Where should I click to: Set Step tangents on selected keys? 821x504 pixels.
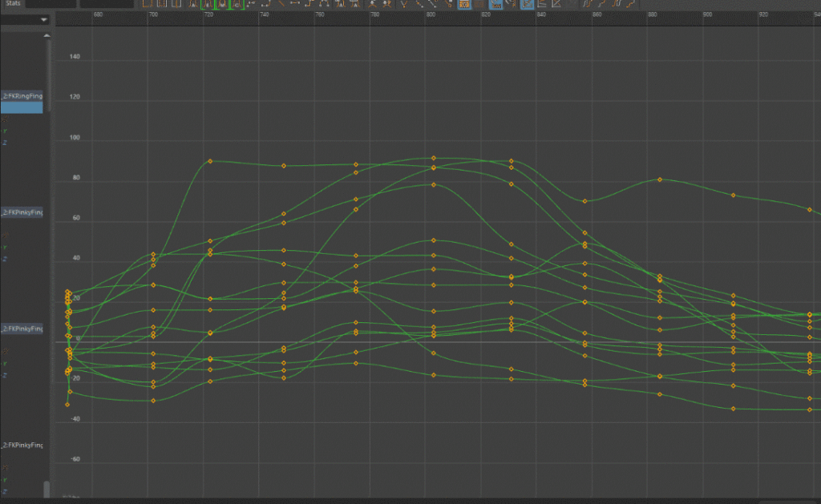point(310,4)
